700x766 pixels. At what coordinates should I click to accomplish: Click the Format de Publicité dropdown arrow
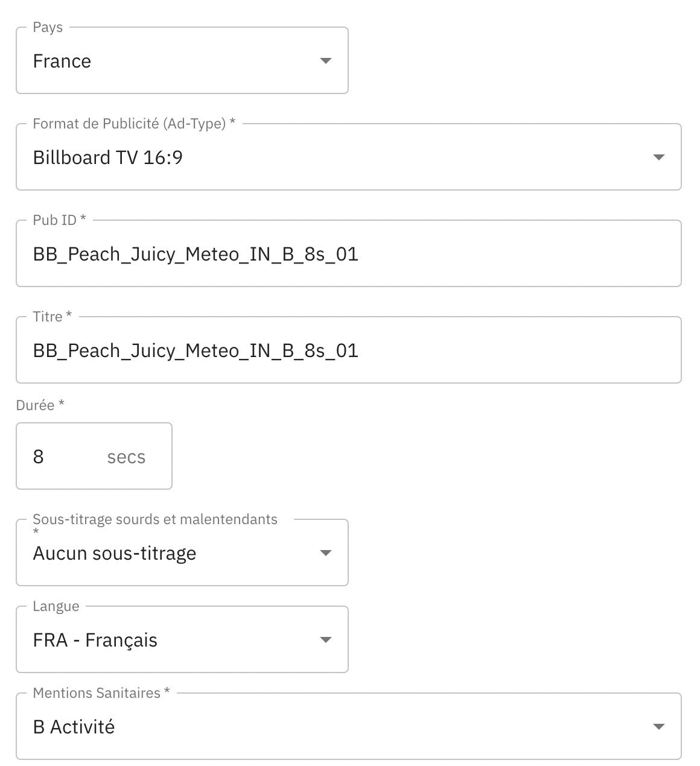659,157
